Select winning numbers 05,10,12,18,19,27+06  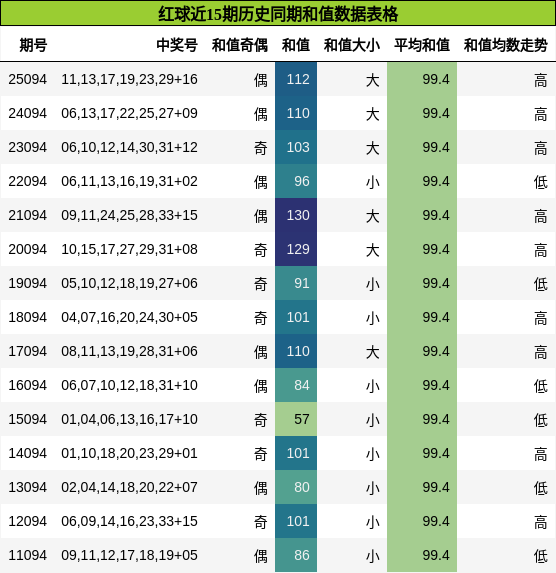click(x=129, y=283)
